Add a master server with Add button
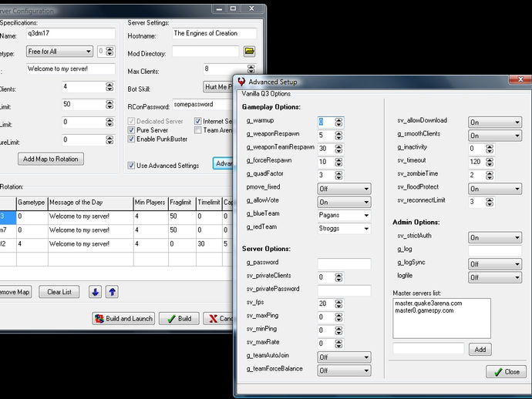This screenshot has width=532, height=399. (x=480, y=350)
